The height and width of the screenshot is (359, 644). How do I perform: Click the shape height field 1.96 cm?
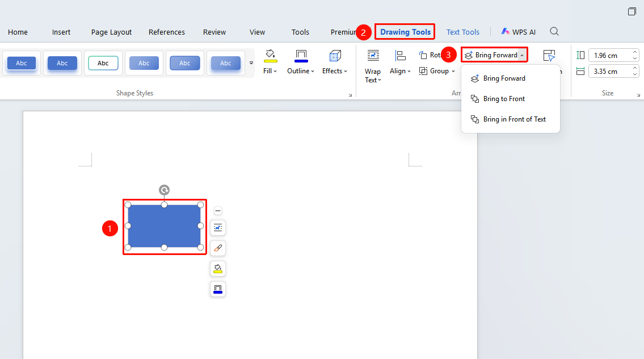click(610, 55)
